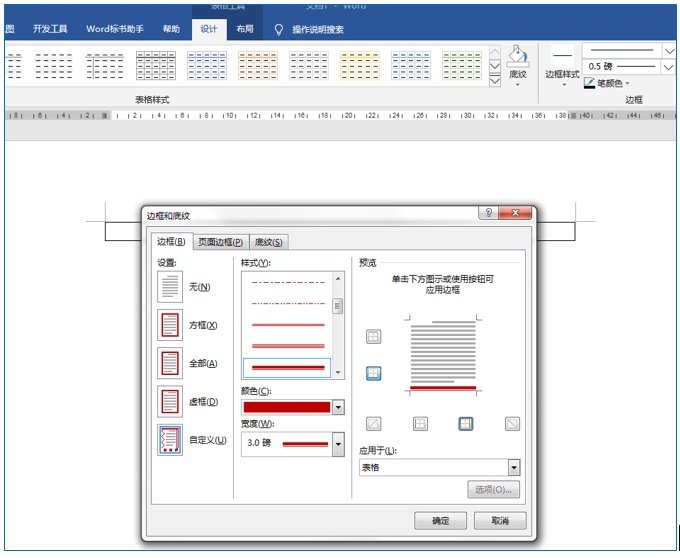The width and height of the screenshot is (680, 558).
Task: Switch to the Borders (边框) tab
Action: 171,242
